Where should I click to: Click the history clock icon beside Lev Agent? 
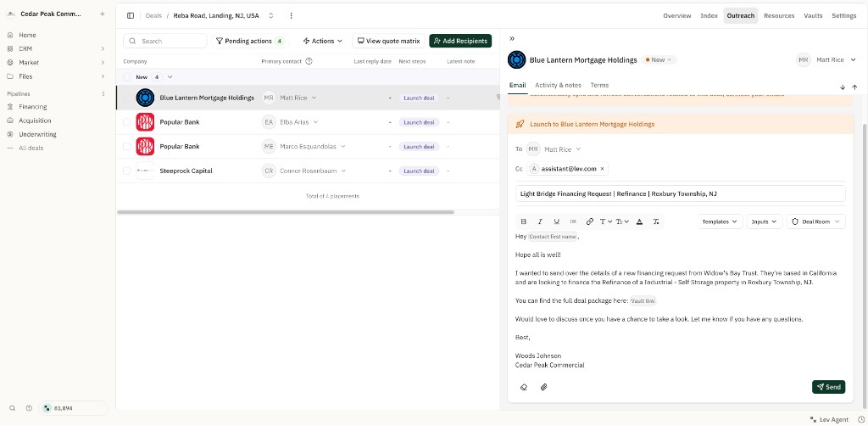tap(861, 419)
